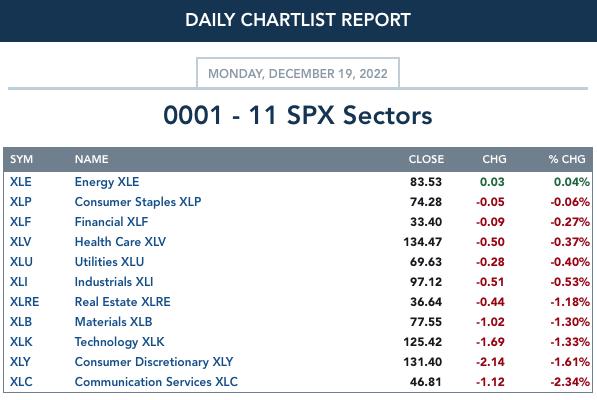Viewport: 597px width, 400px height.
Task: Open Communication Services XLC link
Action: [x=156, y=382]
